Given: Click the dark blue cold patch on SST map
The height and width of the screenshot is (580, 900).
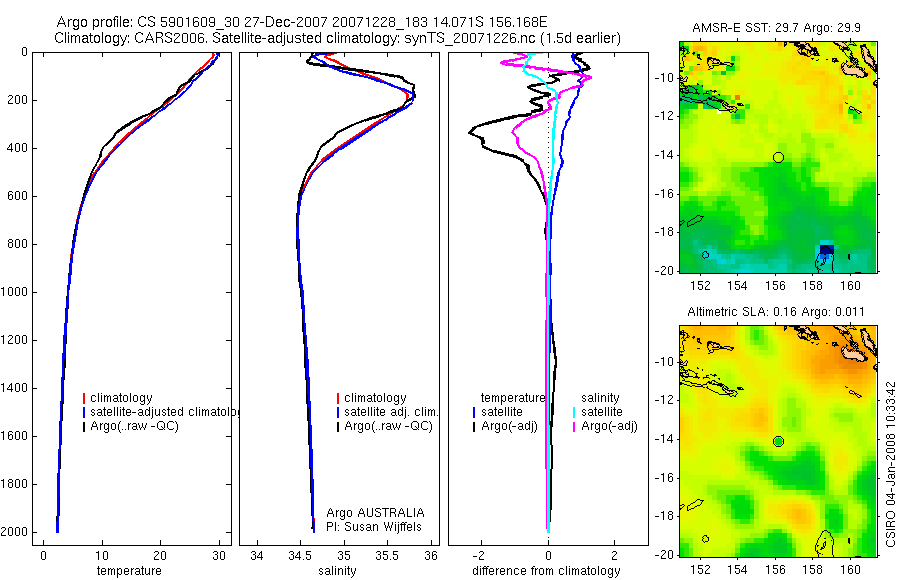Looking at the screenshot, I should [827, 249].
